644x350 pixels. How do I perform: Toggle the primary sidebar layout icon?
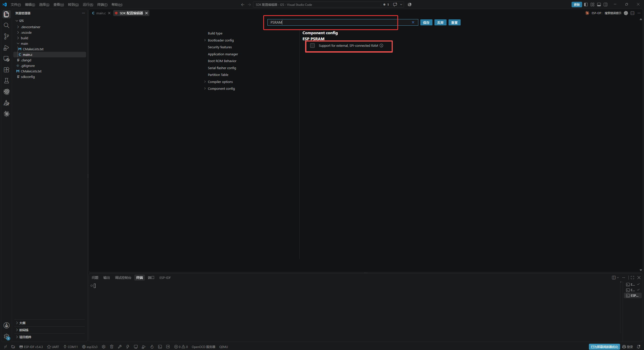pyautogui.click(x=586, y=5)
